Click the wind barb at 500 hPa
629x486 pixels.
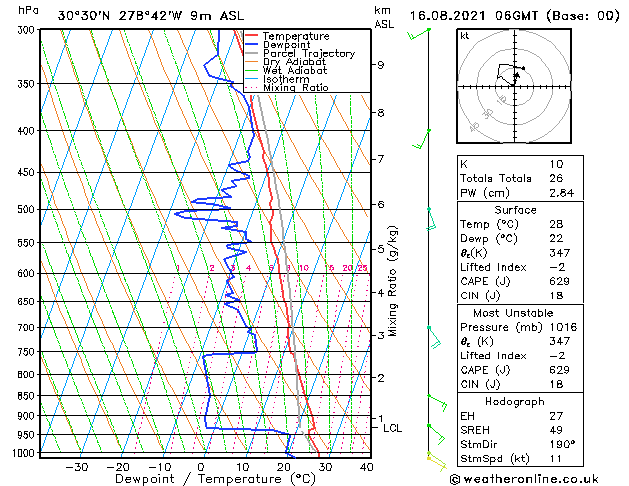tap(432, 219)
